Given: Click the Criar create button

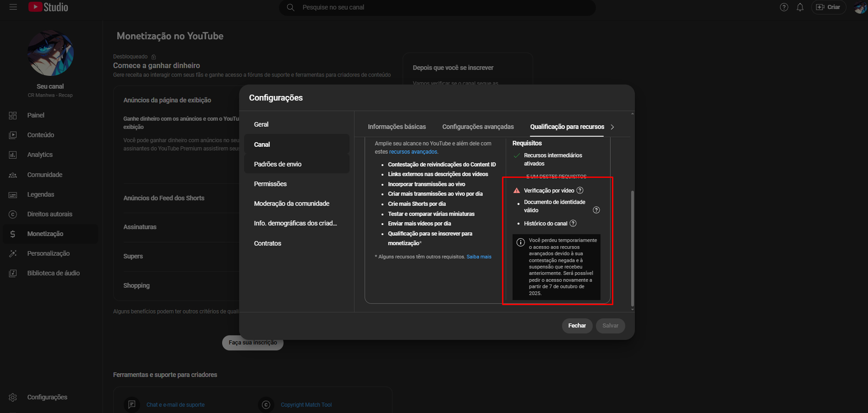Looking at the screenshot, I should pyautogui.click(x=828, y=7).
